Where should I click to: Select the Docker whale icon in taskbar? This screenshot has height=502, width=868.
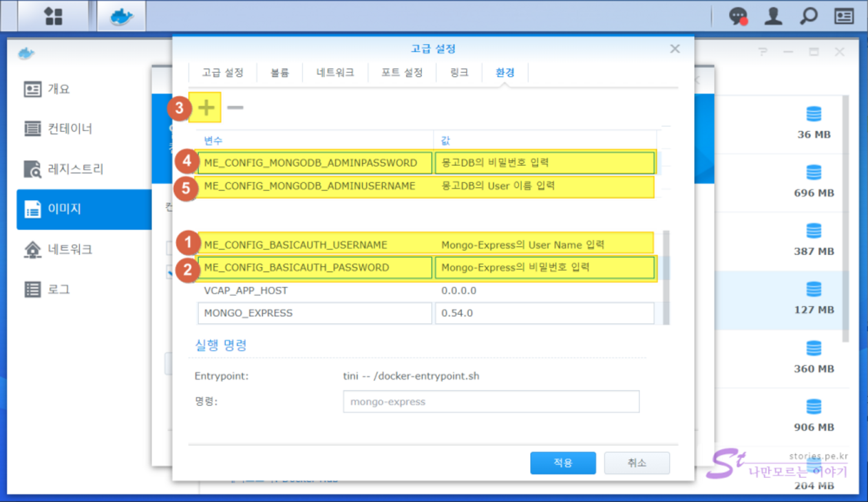[121, 16]
